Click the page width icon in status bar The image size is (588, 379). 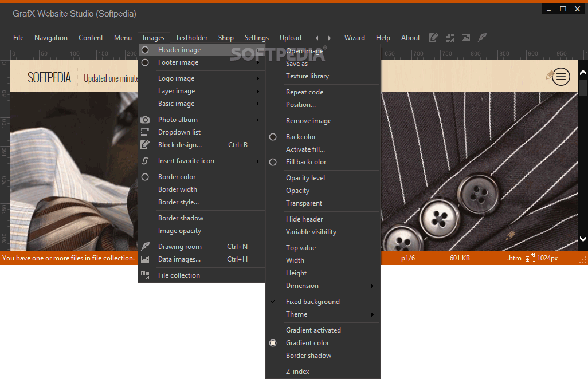(530, 258)
